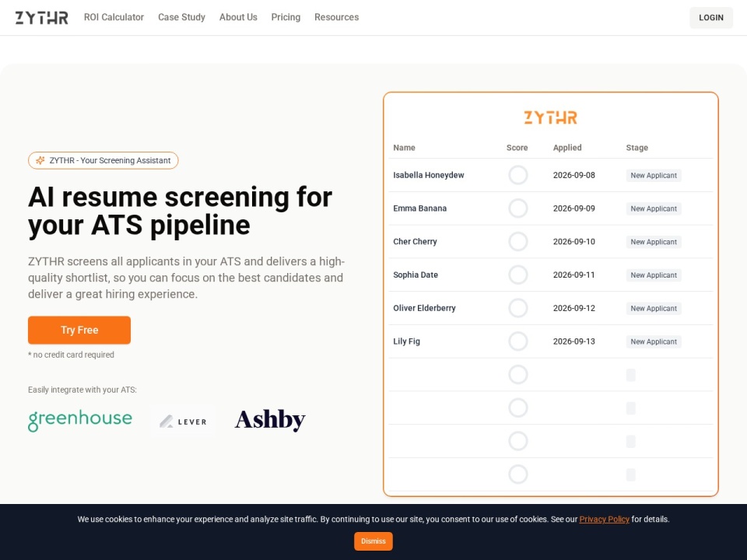Click the Try Free button

(x=79, y=330)
